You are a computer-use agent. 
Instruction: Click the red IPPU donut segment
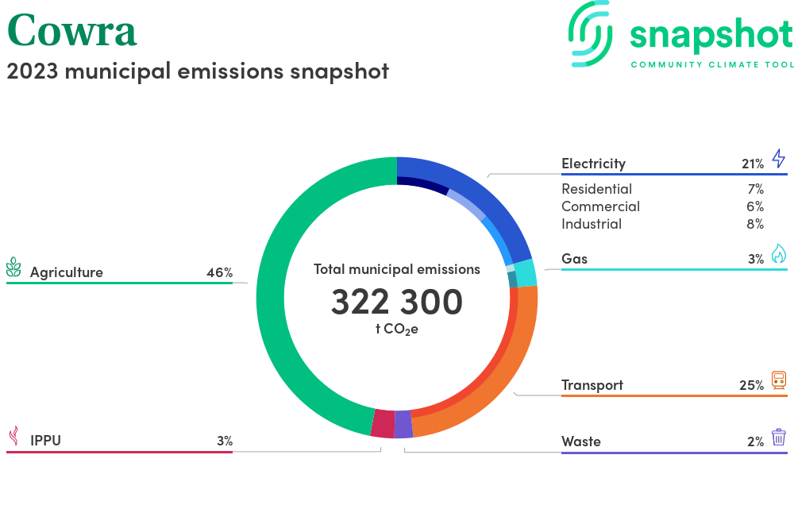383,423
